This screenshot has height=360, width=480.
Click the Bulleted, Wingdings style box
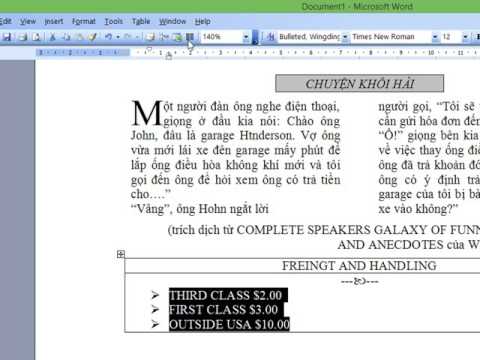coord(309,37)
